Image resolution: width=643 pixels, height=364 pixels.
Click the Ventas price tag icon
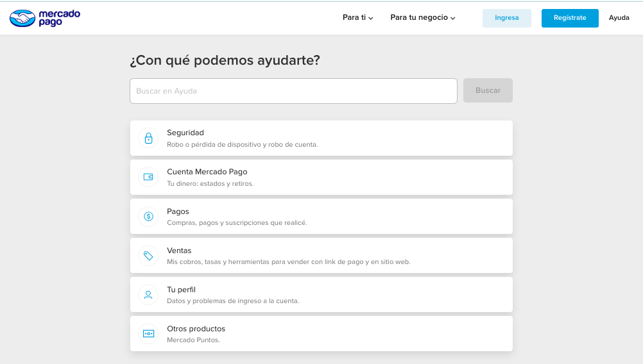[148, 256]
